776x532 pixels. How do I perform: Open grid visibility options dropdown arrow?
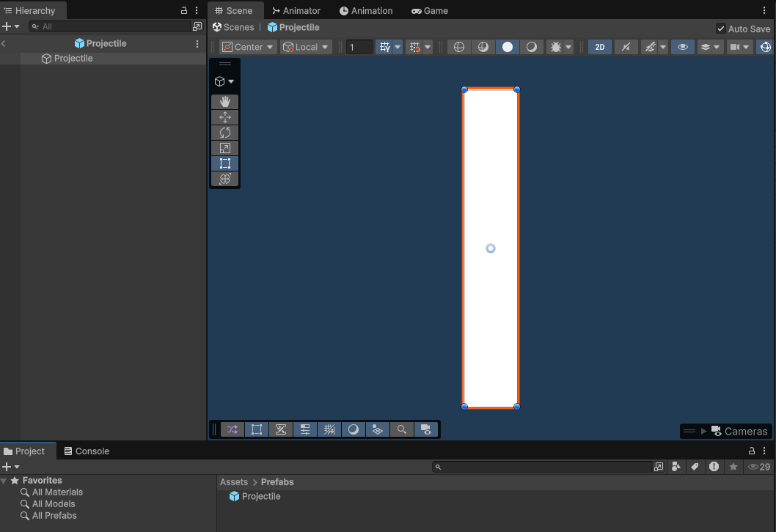coord(398,47)
